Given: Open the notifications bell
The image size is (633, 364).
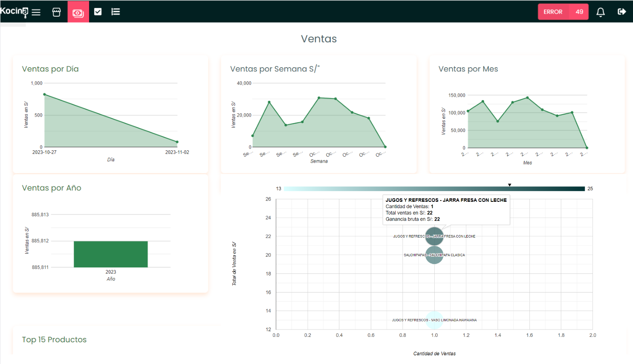Looking at the screenshot, I should (600, 12).
